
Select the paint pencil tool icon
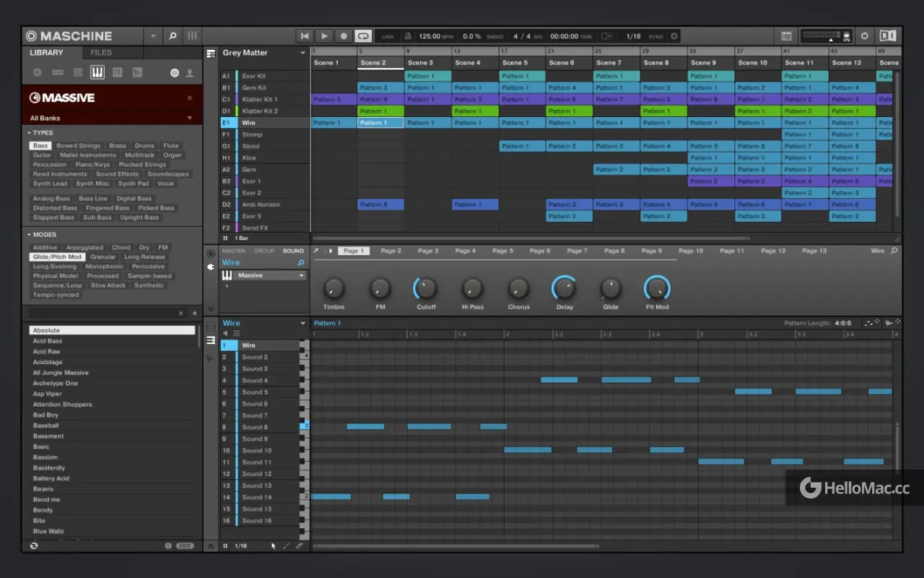[x=287, y=546]
